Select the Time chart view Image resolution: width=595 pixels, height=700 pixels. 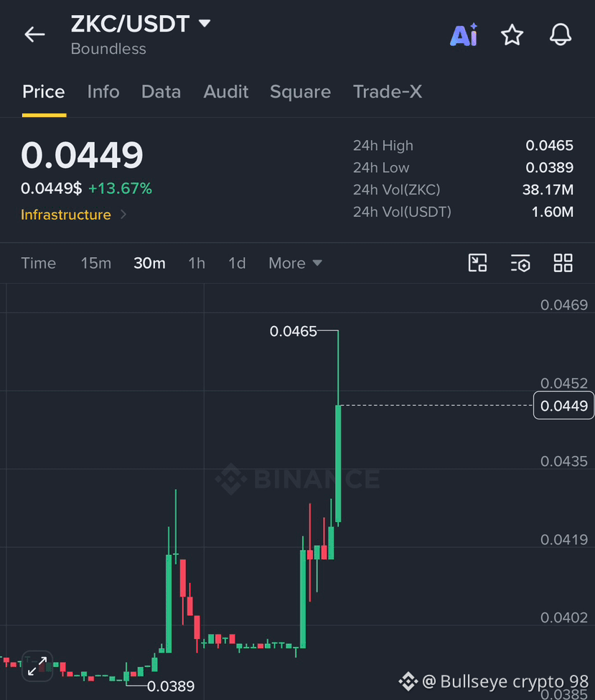coord(38,263)
